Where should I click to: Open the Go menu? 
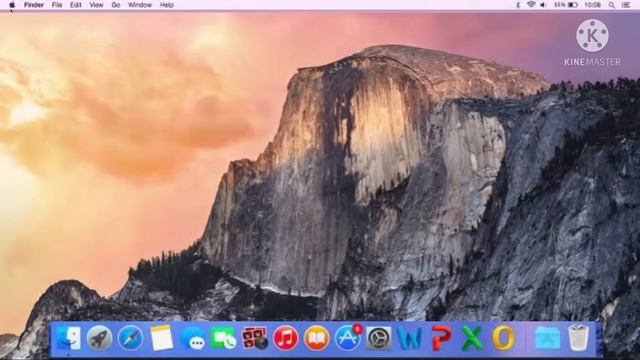[116, 5]
